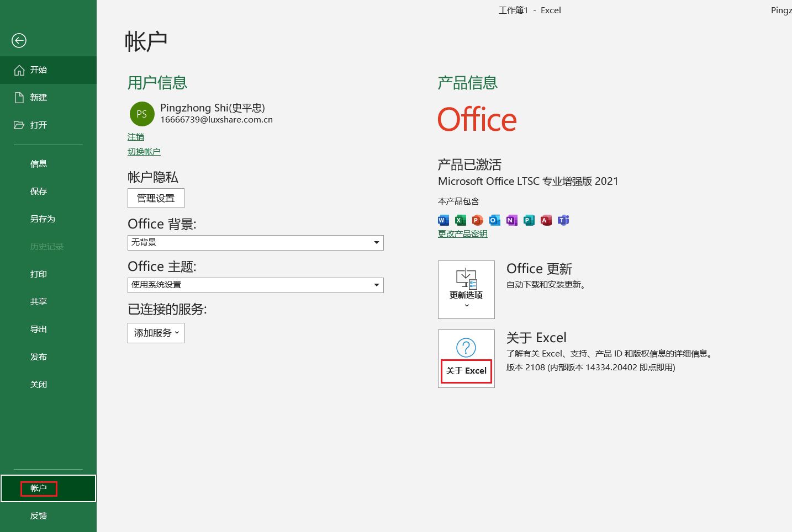
Task: Click the back arrow icon in sidebar
Action: (x=19, y=40)
